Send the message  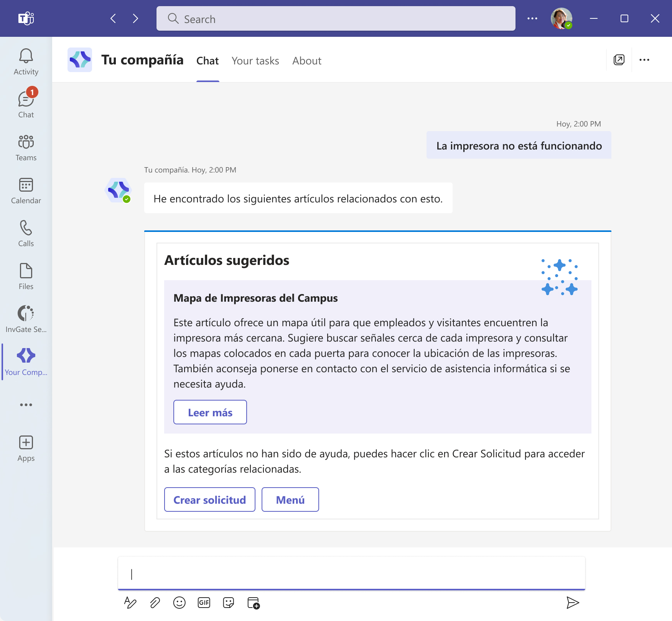coord(572,602)
